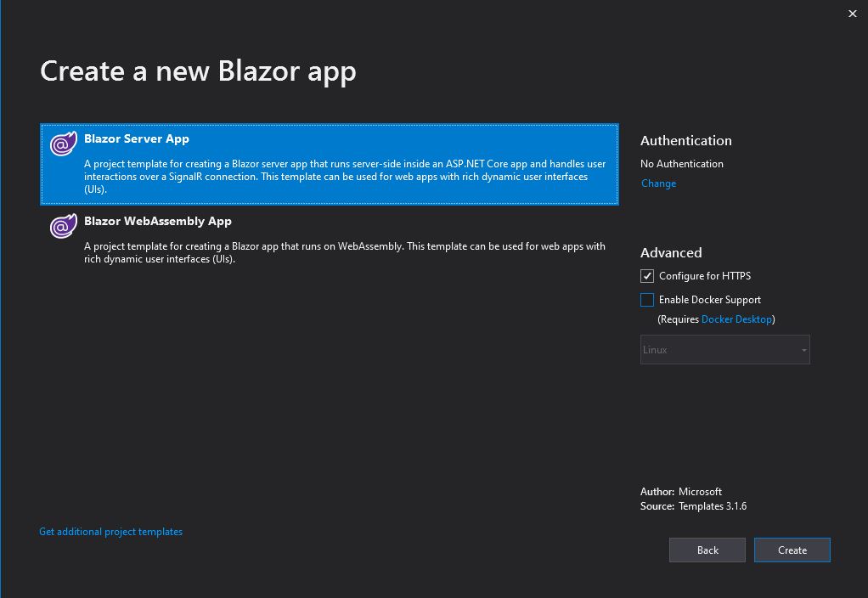Click Back to return to previous step

(707, 550)
